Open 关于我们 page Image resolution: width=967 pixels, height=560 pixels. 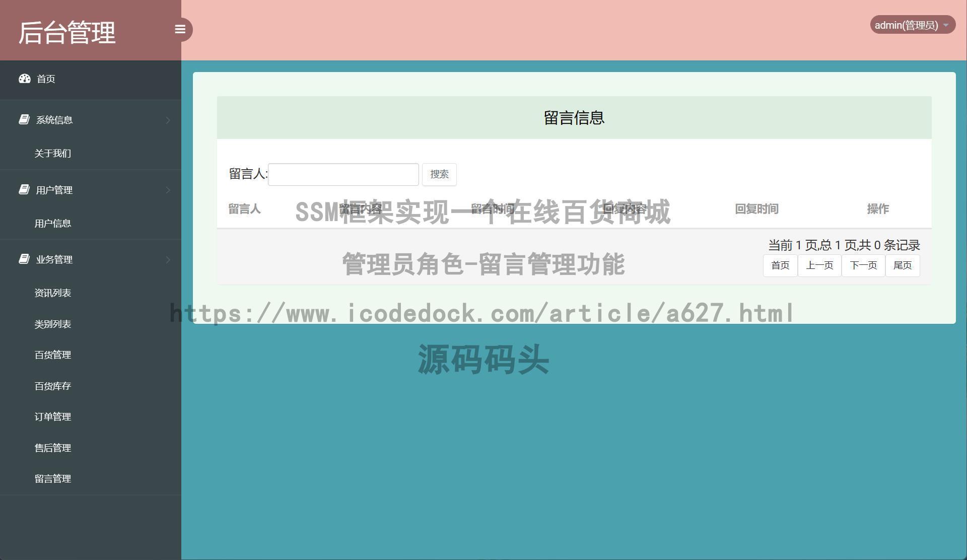point(52,153)
